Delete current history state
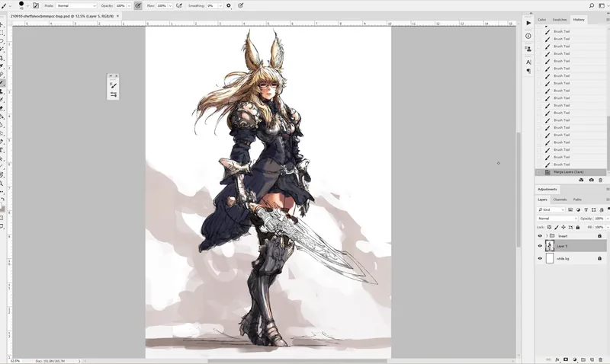 600,180
